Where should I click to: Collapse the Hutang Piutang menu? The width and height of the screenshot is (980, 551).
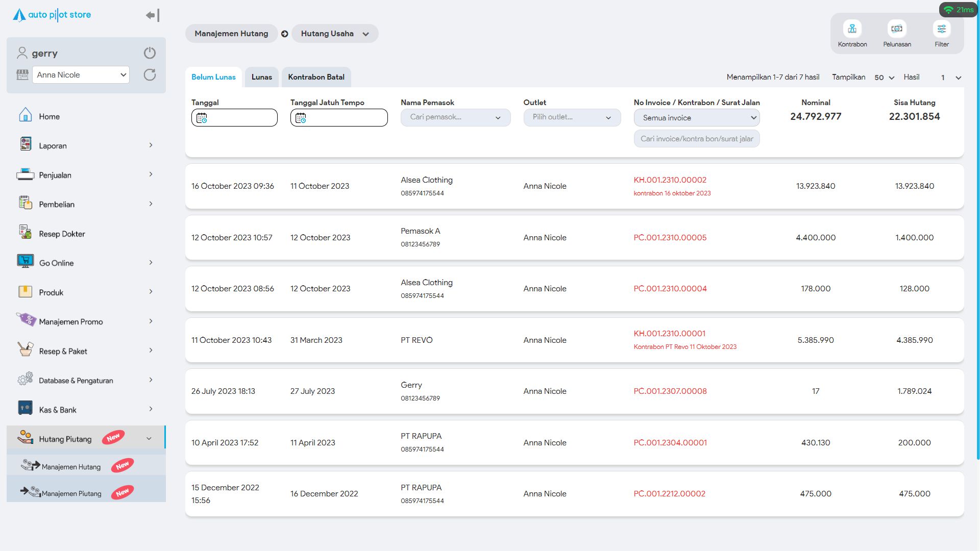point(149,438)
